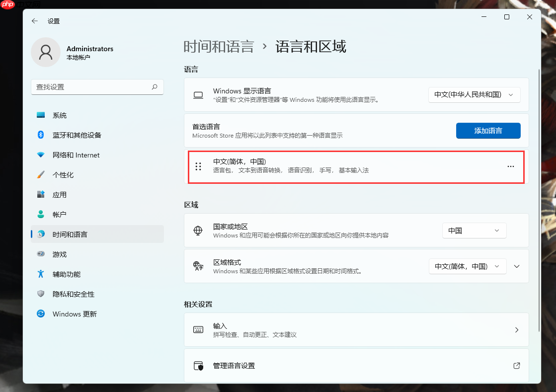
Task: Select 蓝牙和其他设备 in the sidebar
Action: [x=77, y=135]
